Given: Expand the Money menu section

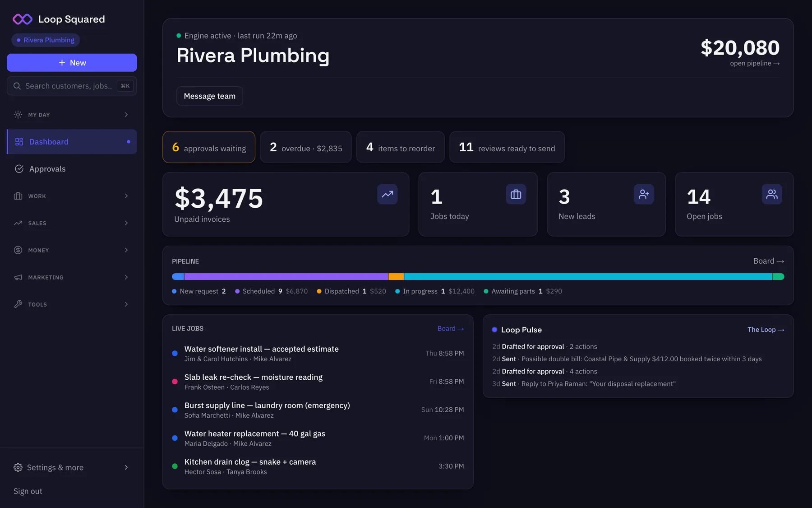Looking at the screenshot, I should tap(72, 250).
